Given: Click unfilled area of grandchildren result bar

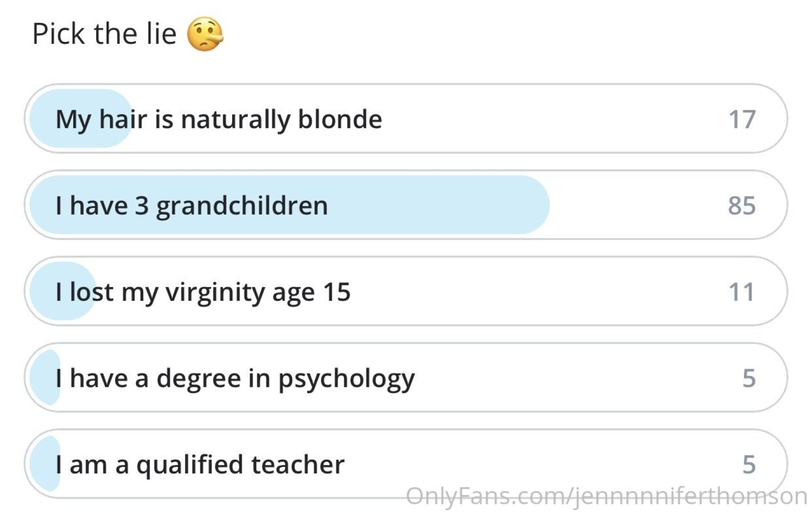Looking at the screenshot, I should [633, 206].
